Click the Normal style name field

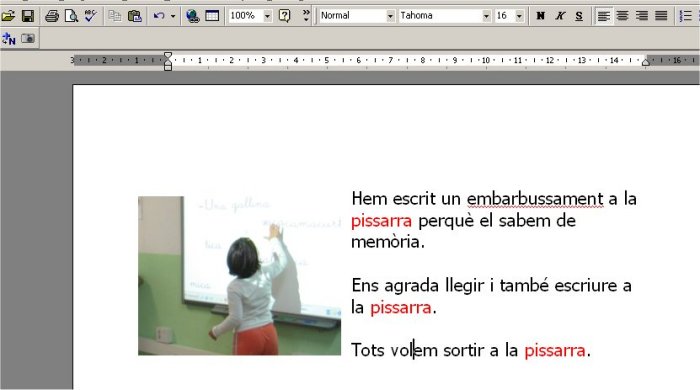pyautogui.click(x=353, y=16)
